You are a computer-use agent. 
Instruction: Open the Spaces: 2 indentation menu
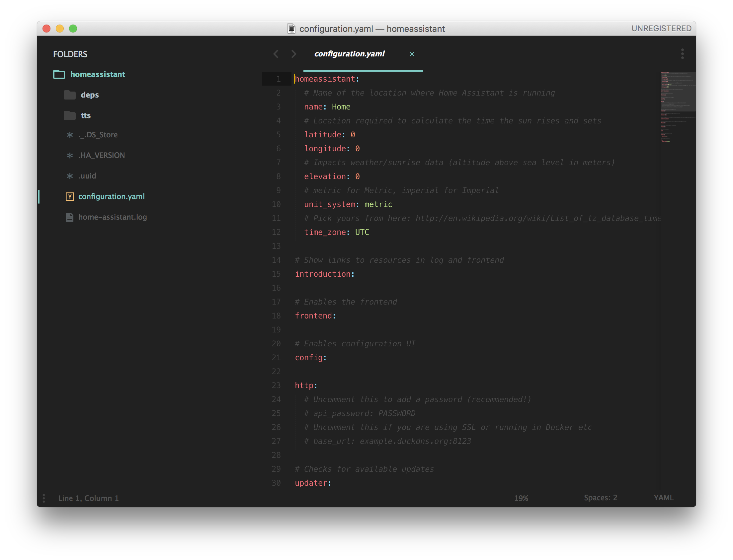pos(601,498)
